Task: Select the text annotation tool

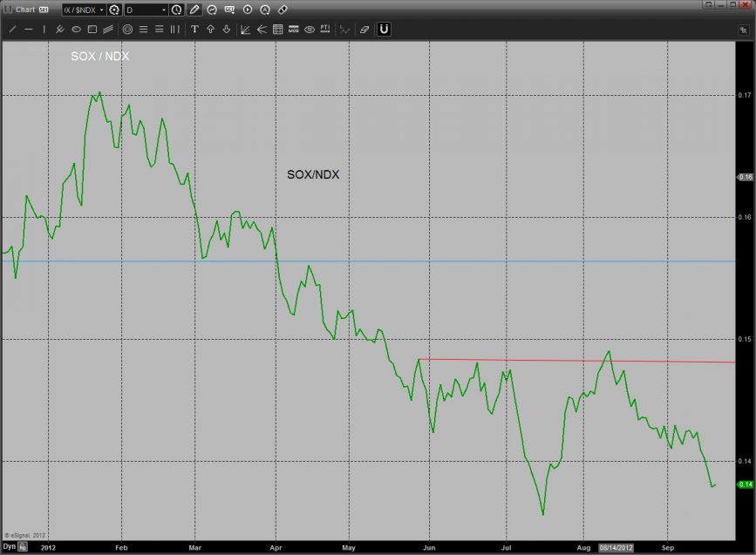Action: tap(194, 29)
